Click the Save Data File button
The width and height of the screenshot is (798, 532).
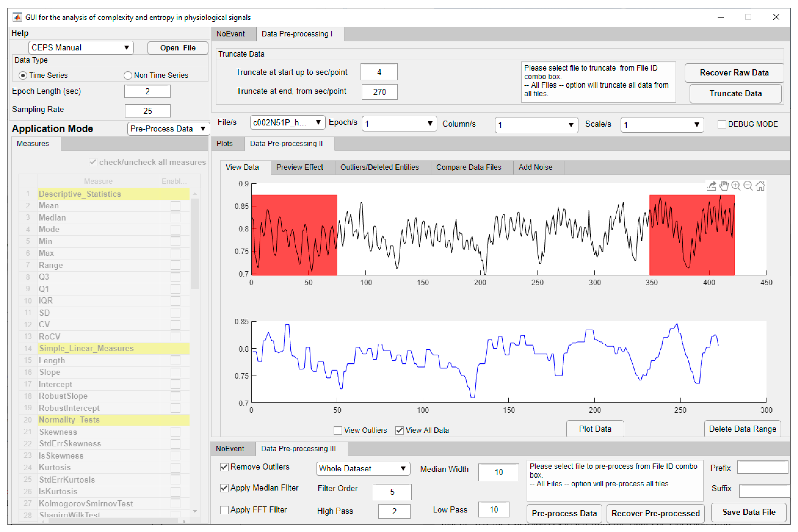point(748,512)
